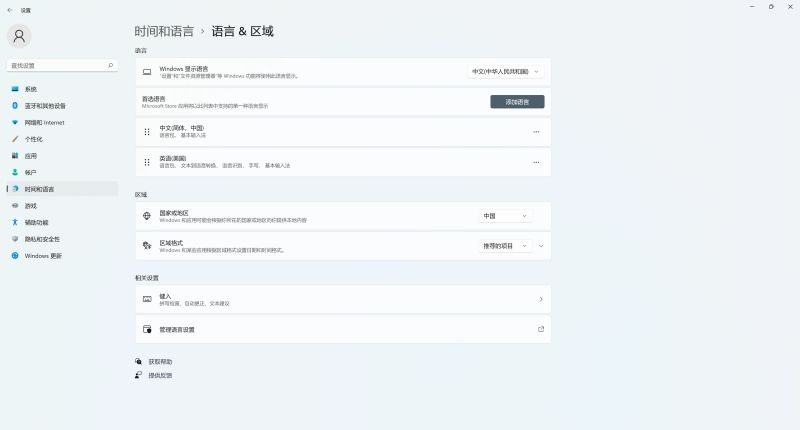Grab the drag handle of 中文(简体，中国)
800x430 pixels.
click(147, 132)
